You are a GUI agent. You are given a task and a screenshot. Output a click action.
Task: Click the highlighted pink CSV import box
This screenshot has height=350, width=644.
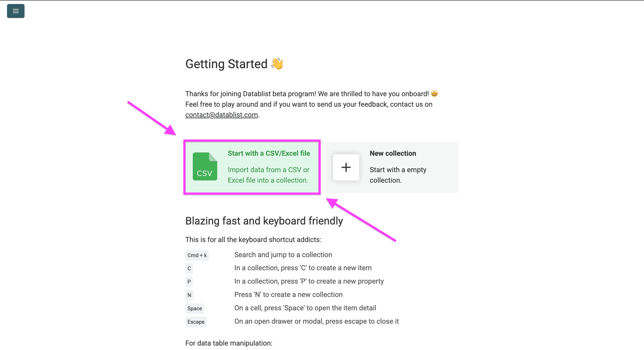252,167
